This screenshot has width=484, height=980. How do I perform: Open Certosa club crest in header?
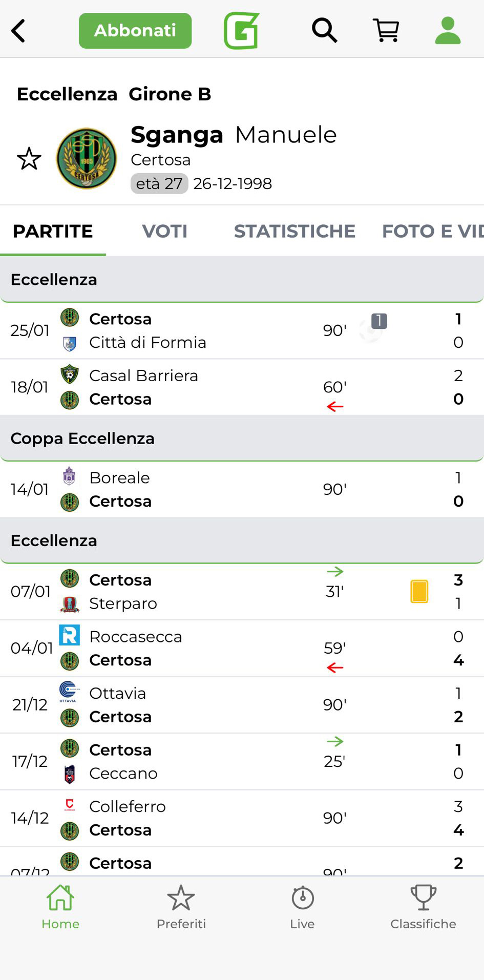(86, 159)
